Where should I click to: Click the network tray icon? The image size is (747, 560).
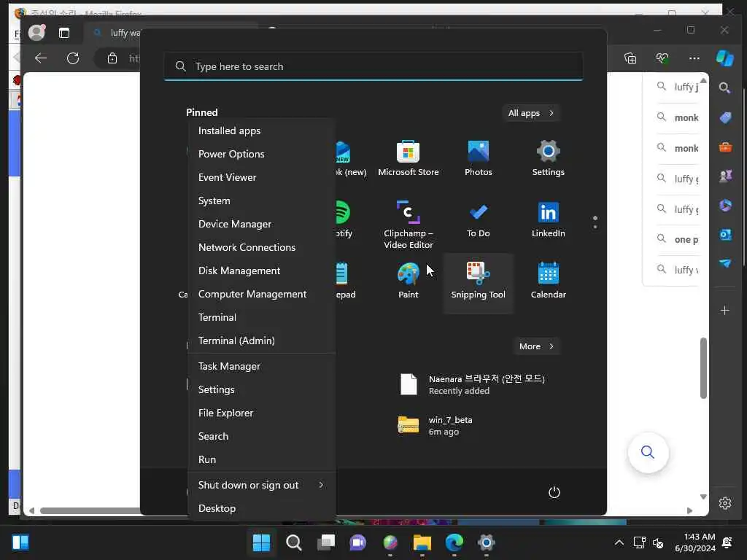coord(639,542)
